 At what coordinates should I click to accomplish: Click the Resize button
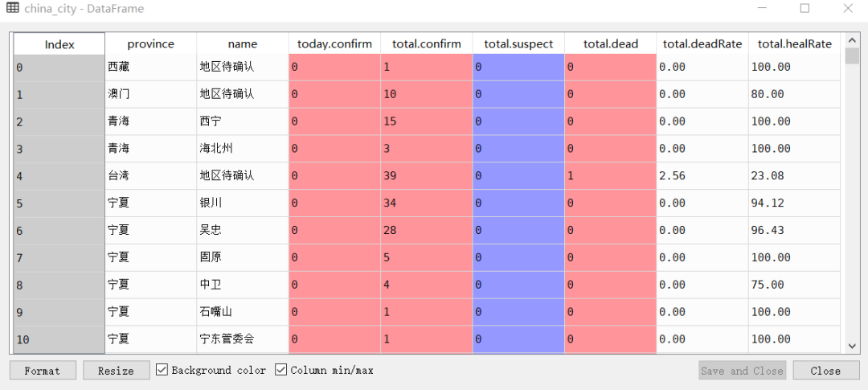[117, 371]
